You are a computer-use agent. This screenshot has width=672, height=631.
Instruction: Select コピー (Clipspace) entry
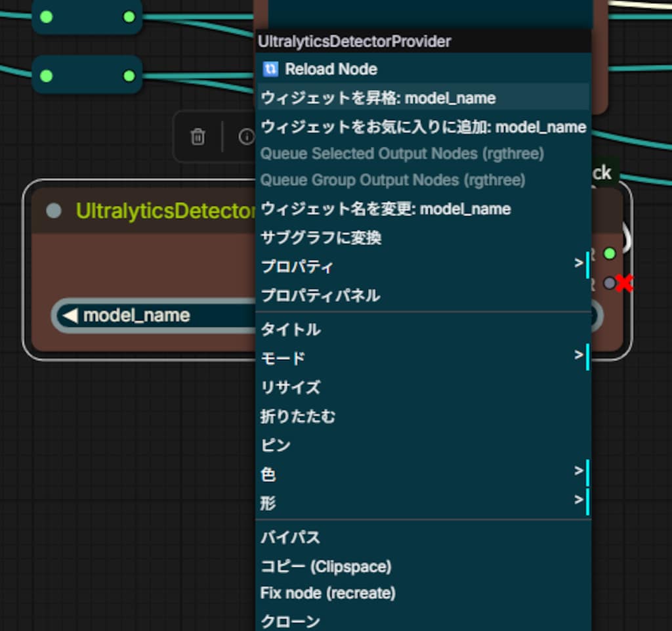(x=423, y=566)
